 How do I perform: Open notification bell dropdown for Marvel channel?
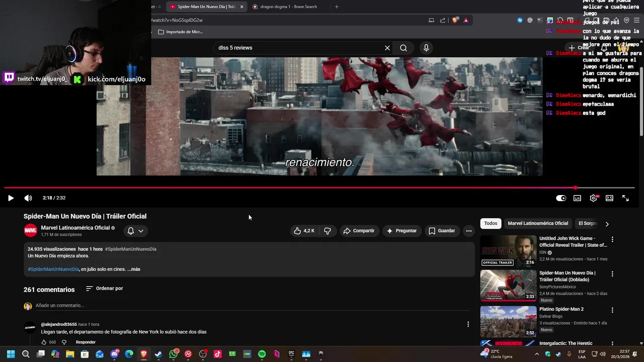(x=135, y=231)
